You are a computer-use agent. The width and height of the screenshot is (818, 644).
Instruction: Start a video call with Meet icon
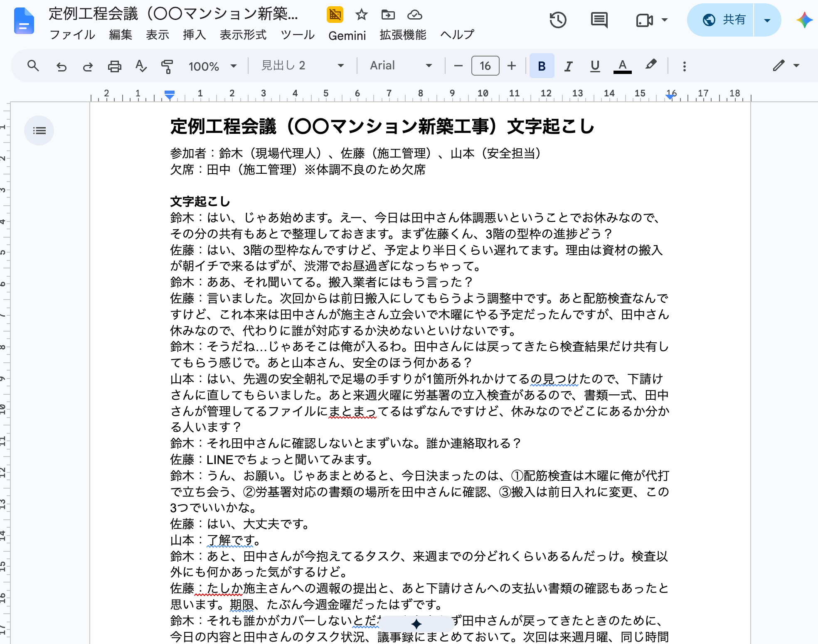coord(644,20)
